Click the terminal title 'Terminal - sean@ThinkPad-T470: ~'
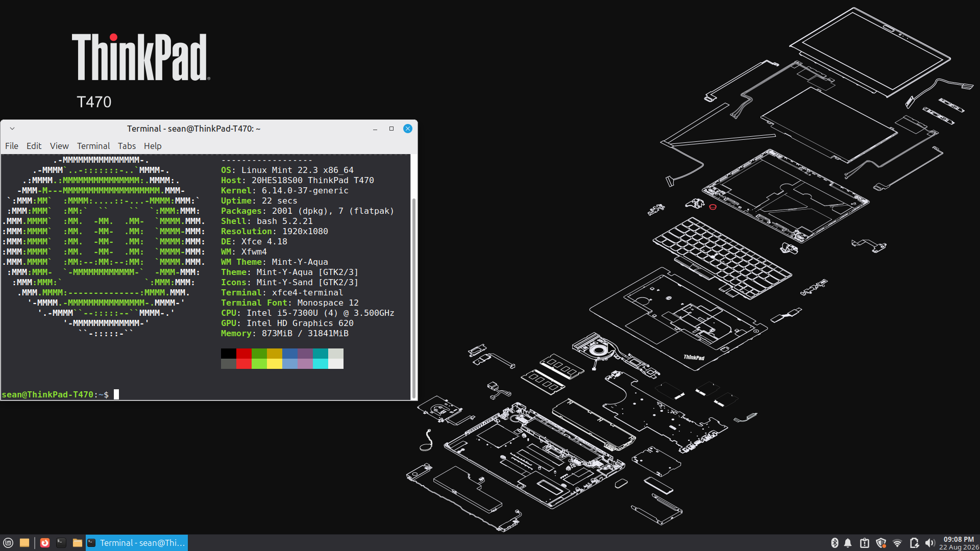Screen dimensions: 980x551 [x=194, y=129]
